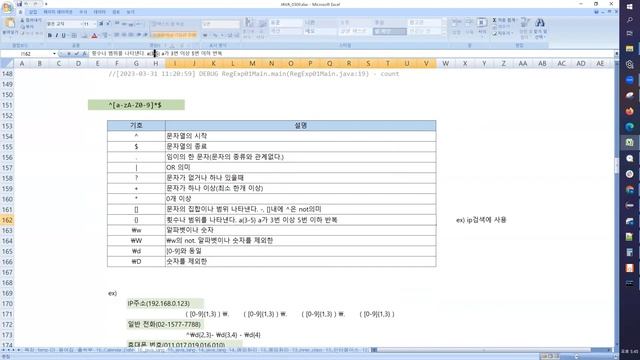Click the taskbar Search magnifier icon
This screenshot has width=640, height=360.
[630, 20]
